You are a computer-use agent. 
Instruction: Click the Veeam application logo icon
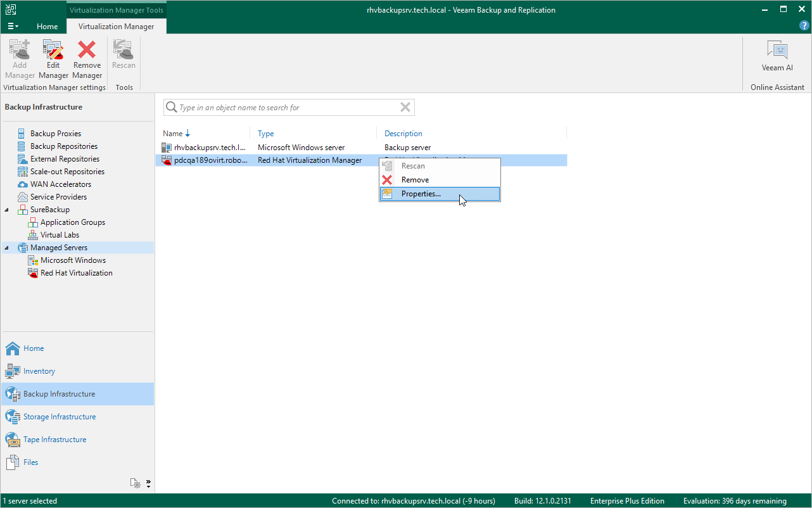pos(10,10)
